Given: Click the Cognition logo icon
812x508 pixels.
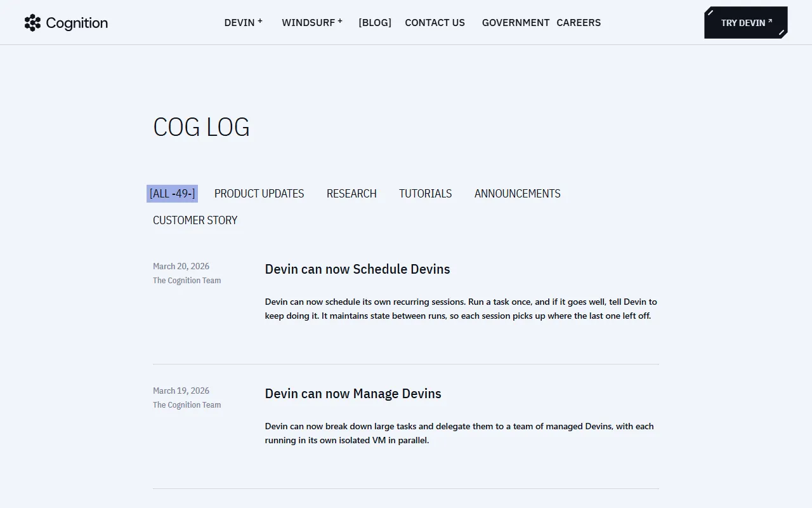Looking at the screenshot, I should tap(32, 23).
